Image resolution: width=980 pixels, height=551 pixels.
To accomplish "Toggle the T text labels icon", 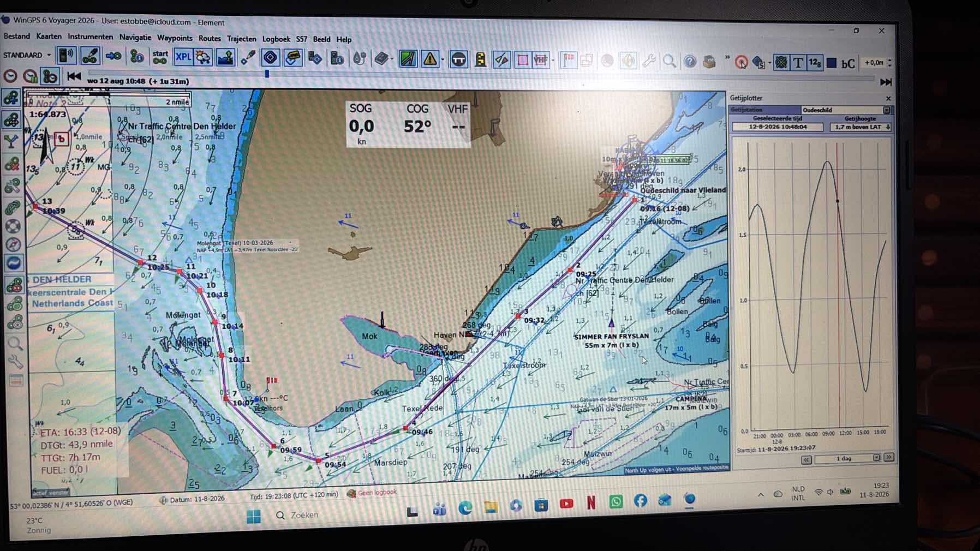I will 798,63.
